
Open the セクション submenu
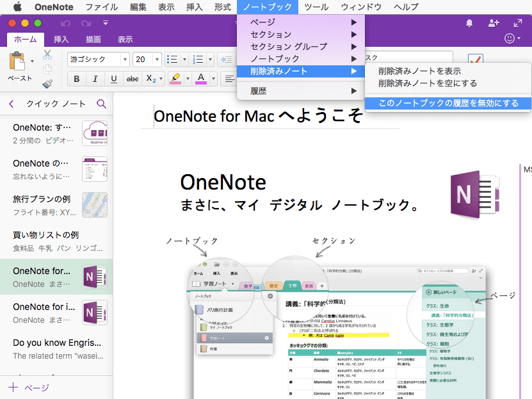pos(301,35)
